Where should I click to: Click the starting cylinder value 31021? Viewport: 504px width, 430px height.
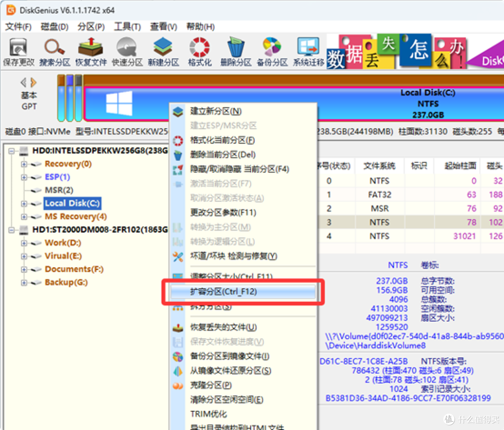pyautogui.click(x=464, y=236)
